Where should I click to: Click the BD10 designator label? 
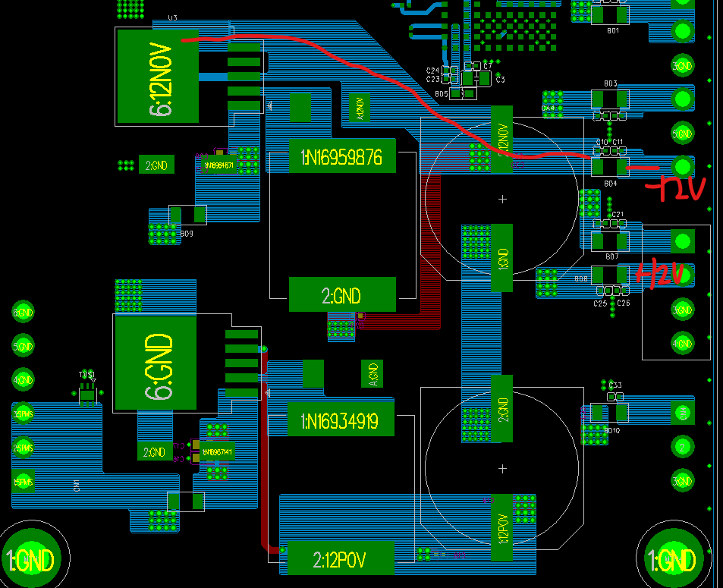pyautogui.click(x=612, y=430)
